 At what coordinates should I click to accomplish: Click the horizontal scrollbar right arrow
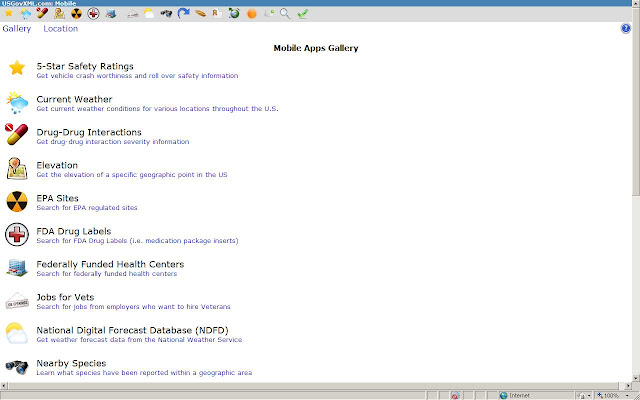click(x=628, y=386)
